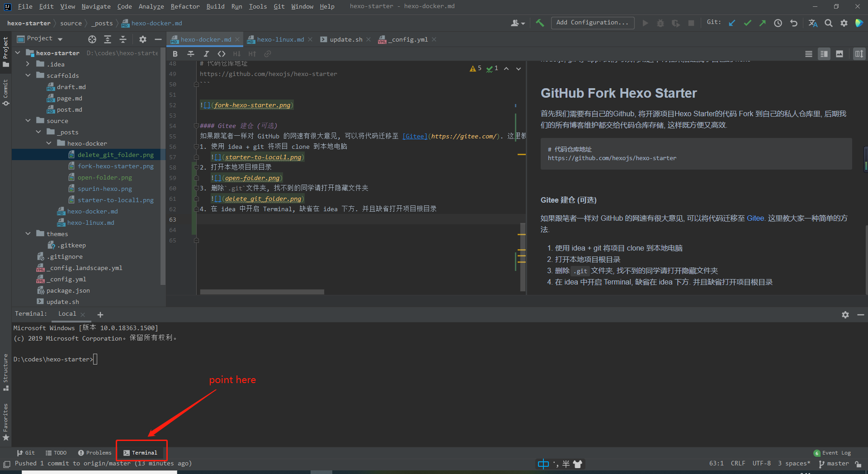The image size is (868, 474).
Task: Expand the themes folder
Action: (x=28, y=233)
